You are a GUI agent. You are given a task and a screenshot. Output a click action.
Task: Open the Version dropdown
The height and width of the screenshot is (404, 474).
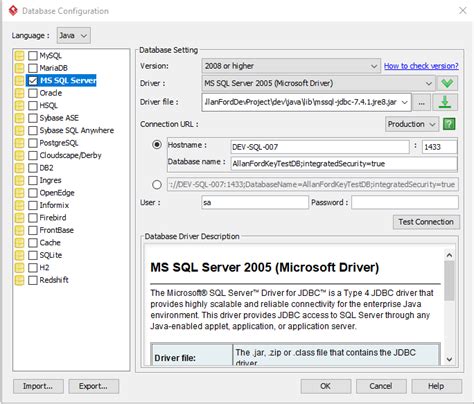coord(291,66)
